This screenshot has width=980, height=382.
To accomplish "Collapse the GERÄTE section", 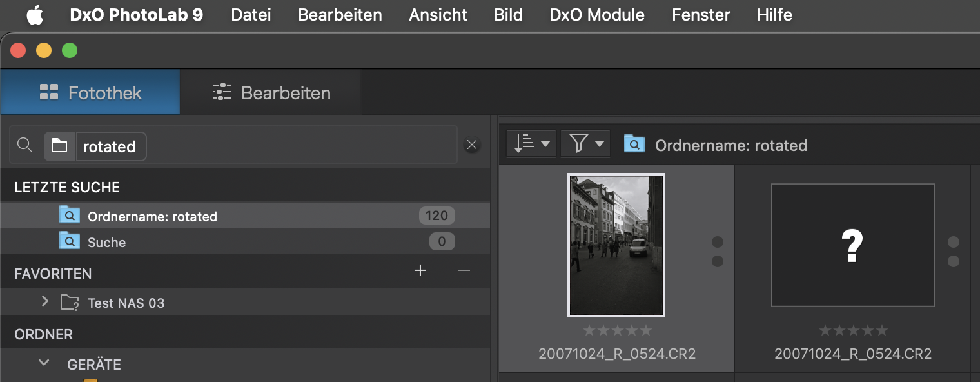I will [x=44, y=363].
